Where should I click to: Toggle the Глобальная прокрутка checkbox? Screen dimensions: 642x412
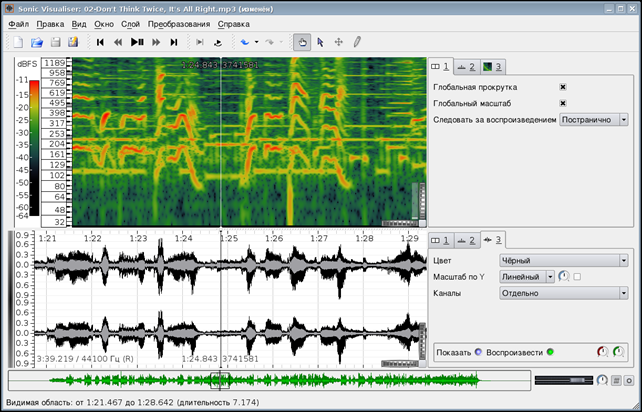563,87
